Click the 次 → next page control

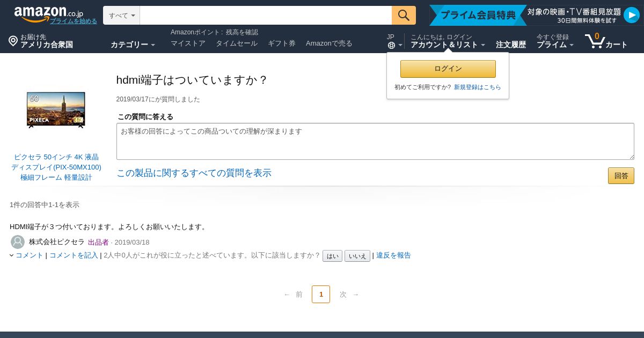point(349,294)
